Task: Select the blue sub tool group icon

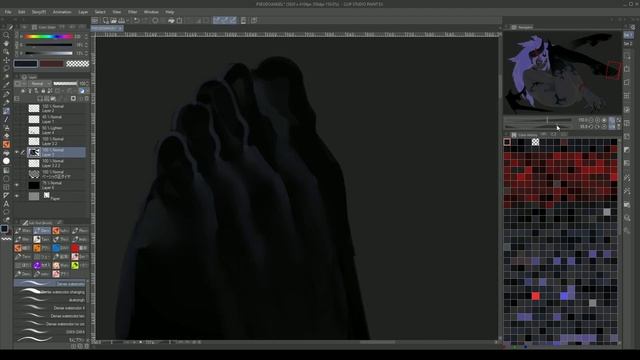Action: (x=56, y=248)
